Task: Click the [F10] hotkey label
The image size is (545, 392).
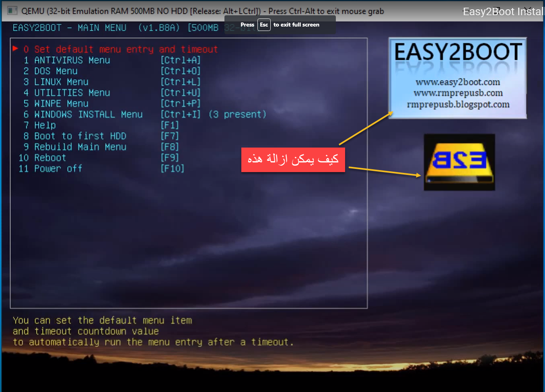Action: [x=173, y=169]
